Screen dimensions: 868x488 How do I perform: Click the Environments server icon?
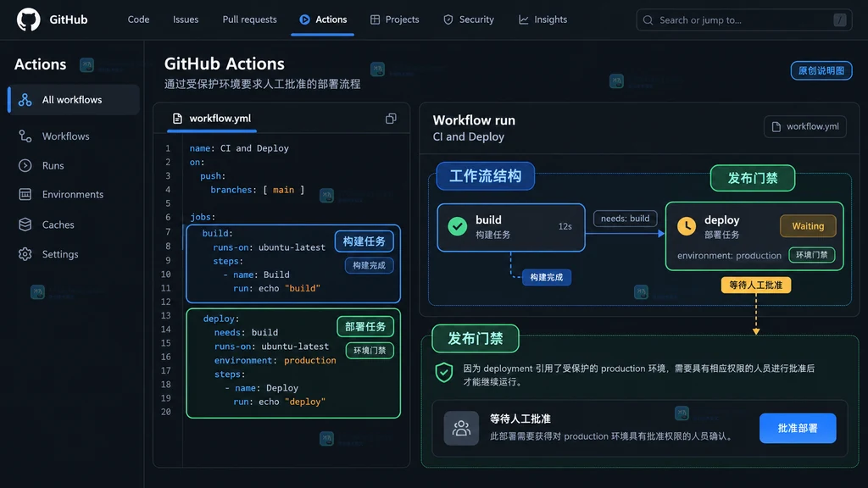tap(25, 194)
